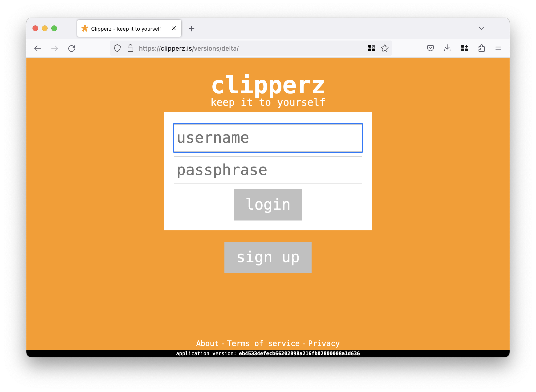This screenshot has width=536, height=392.
Task: Click the browser shield/security icon
Action: tap(118, 48)
